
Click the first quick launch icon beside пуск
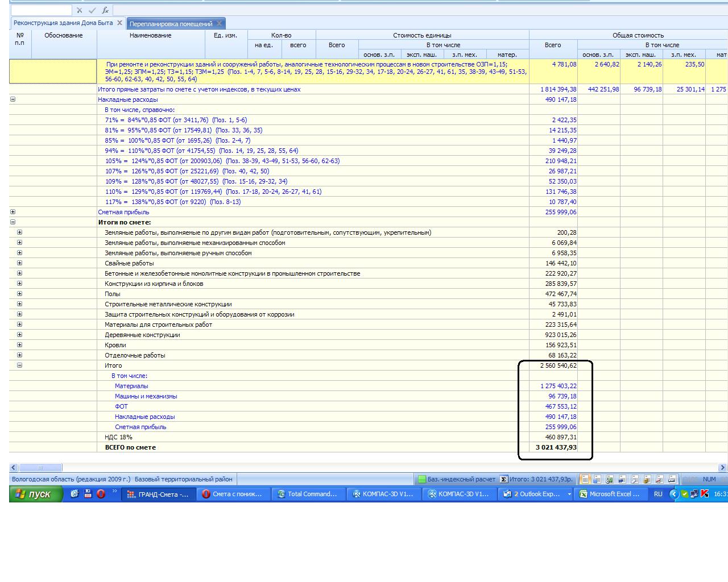[75, 494]
